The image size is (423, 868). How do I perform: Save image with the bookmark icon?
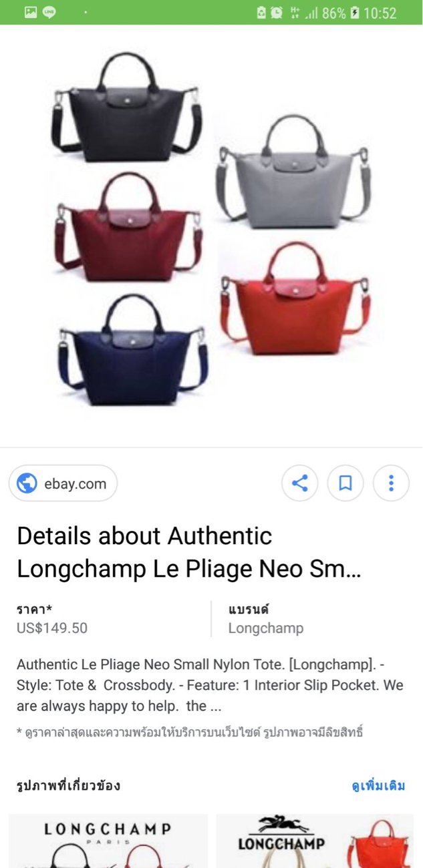pos(345,483)
